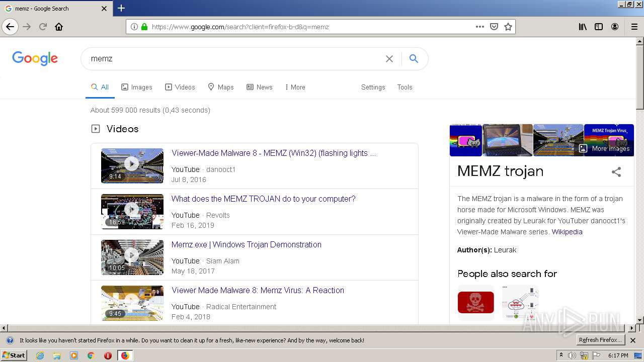Click horizontal scrollbar right arrow
The width and height of the screenshot is (644, 362).
(x=632, y=328)
